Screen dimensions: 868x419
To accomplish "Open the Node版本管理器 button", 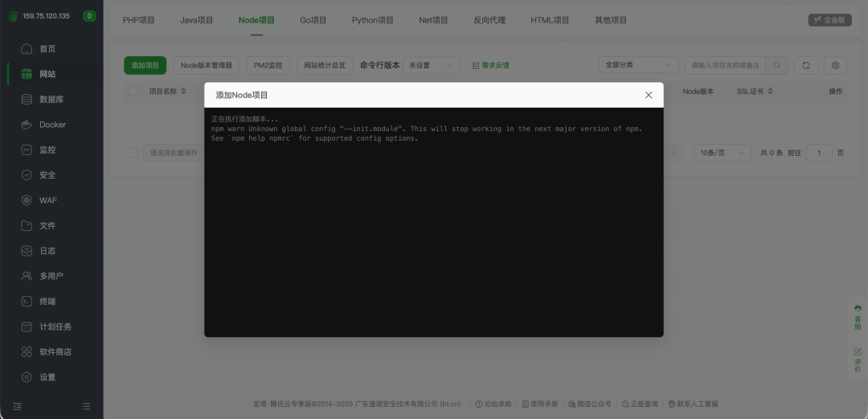I will point(207,65).
